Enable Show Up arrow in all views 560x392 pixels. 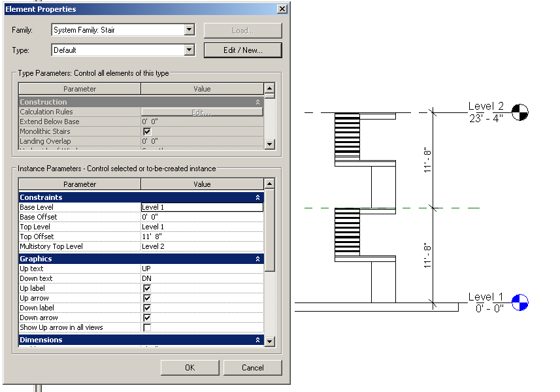point(147,327)
